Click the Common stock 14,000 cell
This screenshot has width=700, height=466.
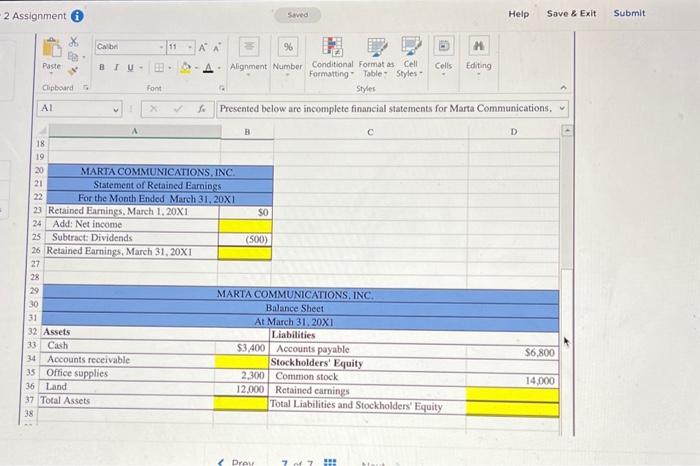[x=512, y=381]
